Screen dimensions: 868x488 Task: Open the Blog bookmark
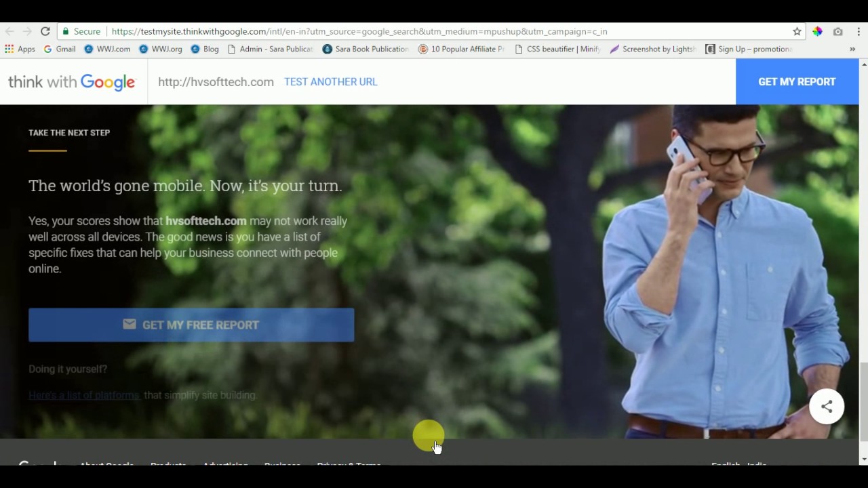(205, 49)
